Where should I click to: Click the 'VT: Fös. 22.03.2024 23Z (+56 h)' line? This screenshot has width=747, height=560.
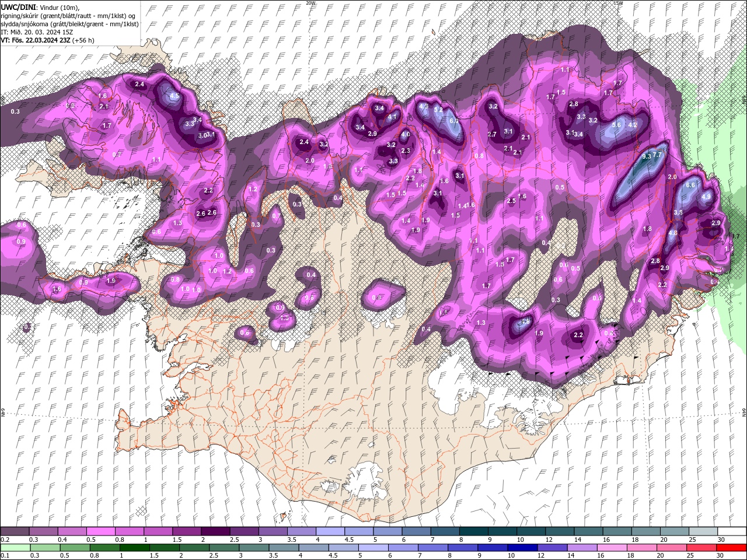pos(47,40)
